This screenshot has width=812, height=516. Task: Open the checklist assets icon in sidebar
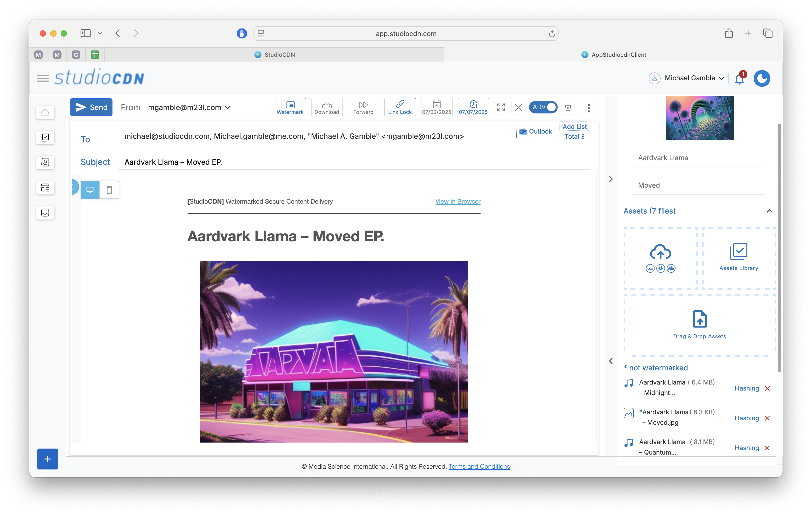point(45,137)
